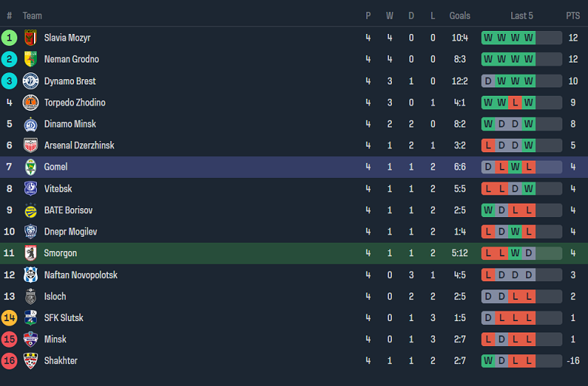Open Arsenal Dzerzhinsk team page
Screen dimensions: 588x386
tap(79, 146)
